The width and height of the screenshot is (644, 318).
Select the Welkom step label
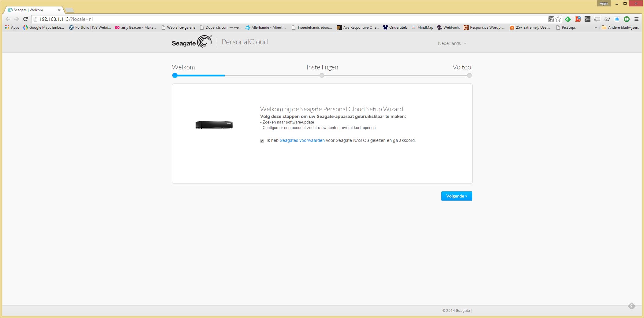pos(183,67)
